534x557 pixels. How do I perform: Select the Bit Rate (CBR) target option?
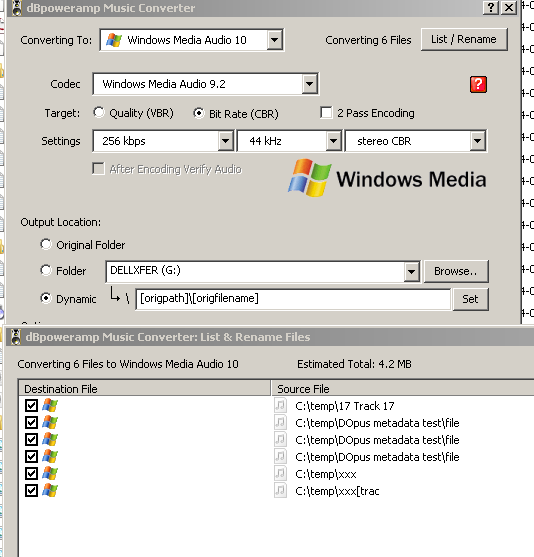click(199, 113)
